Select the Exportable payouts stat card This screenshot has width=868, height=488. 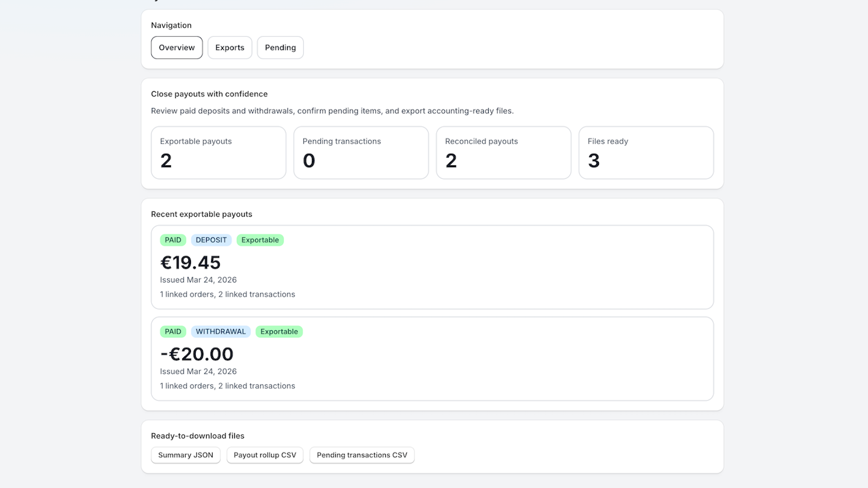coord(219,153)
